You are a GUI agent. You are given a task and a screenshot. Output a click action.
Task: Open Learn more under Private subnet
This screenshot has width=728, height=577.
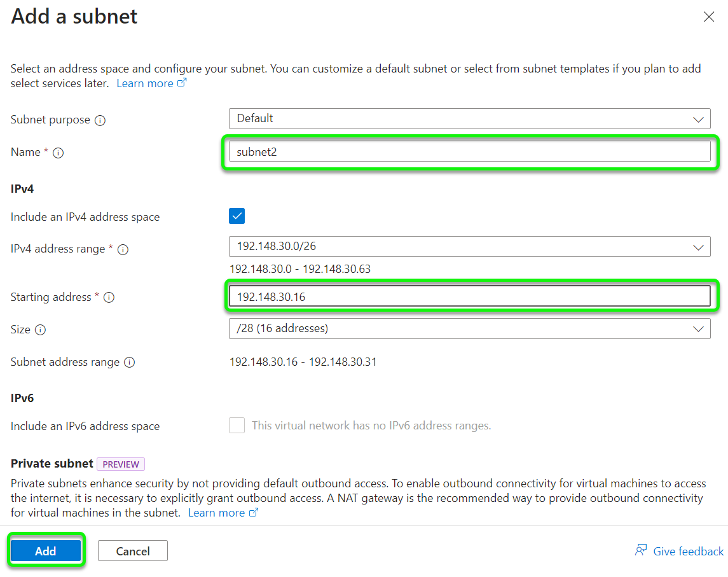[216, 512]
